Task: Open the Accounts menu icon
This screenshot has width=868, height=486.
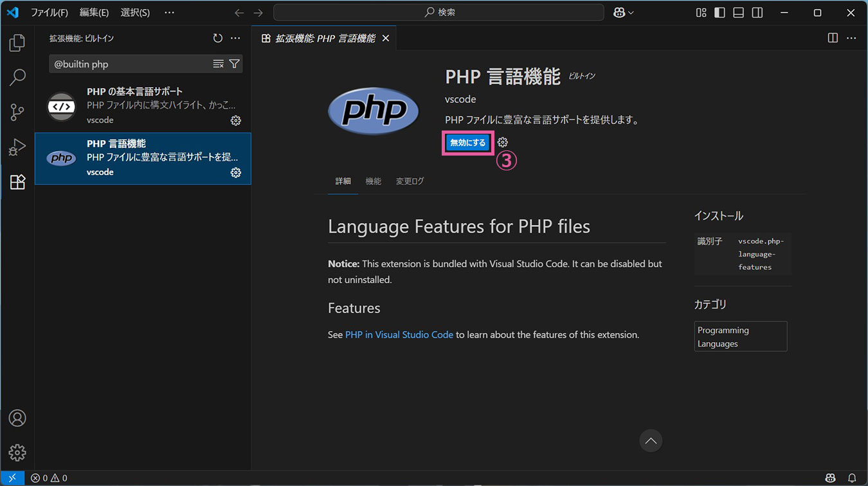Action: click(17, 418)
